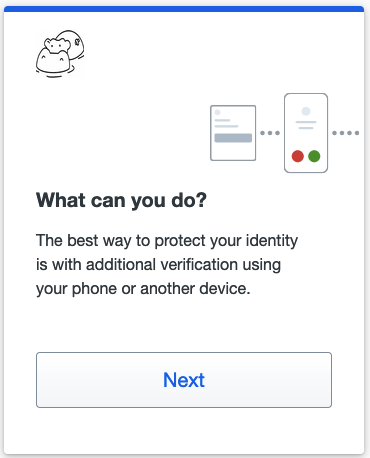Click the phone device illustration
Viewport: 370px width, 458px height.
pyautogui.click(x=306, y=133)
